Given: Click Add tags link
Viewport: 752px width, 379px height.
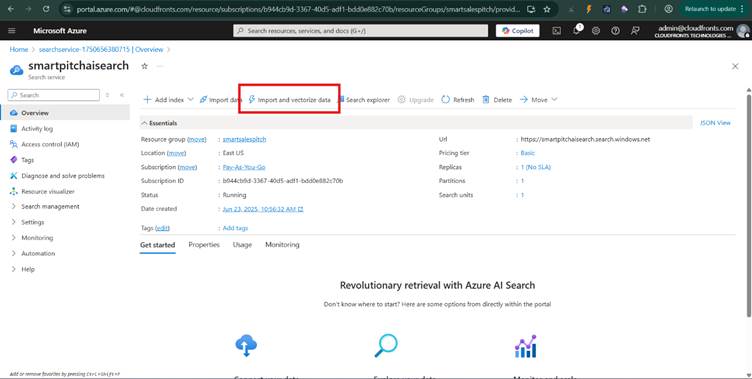Looking at the screenshot, I should (x=235, y=228).
